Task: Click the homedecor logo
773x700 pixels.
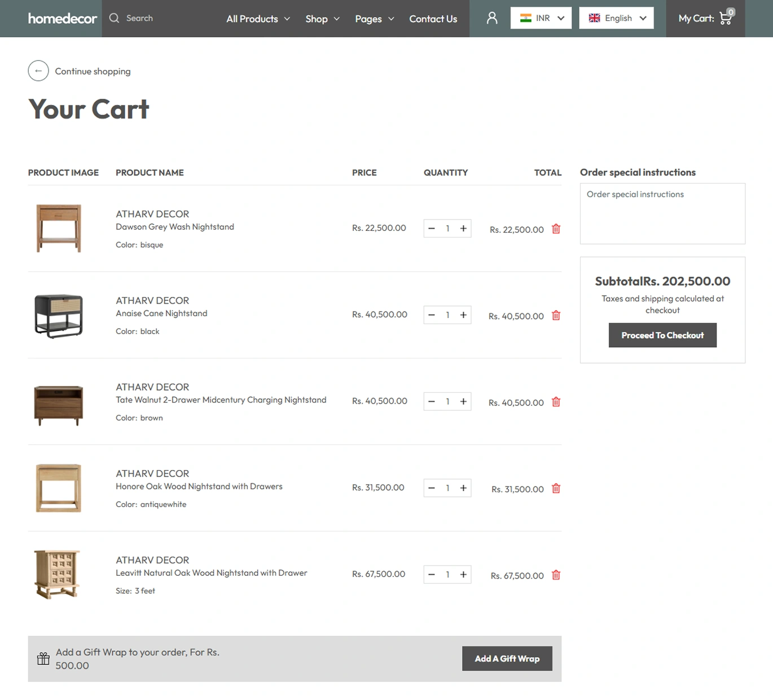Action: click(63, 19)
